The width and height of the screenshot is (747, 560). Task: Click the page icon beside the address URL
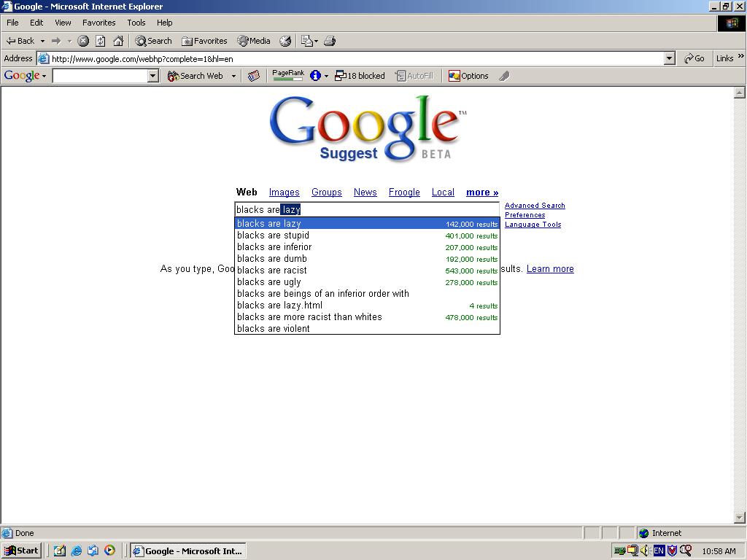(43, 58)
